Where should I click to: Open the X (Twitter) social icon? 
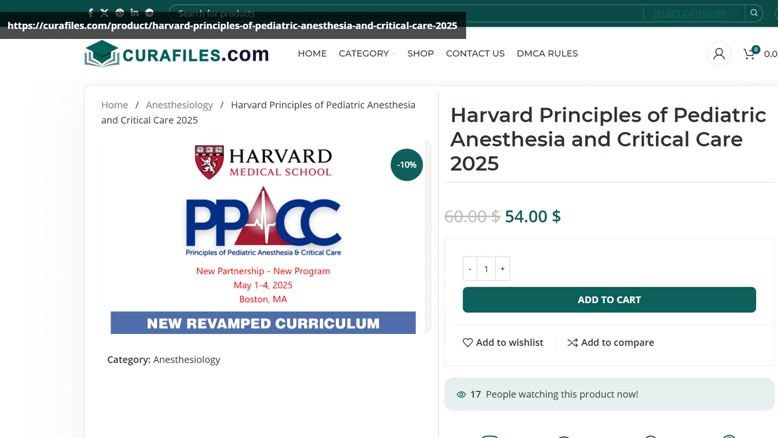104,13
